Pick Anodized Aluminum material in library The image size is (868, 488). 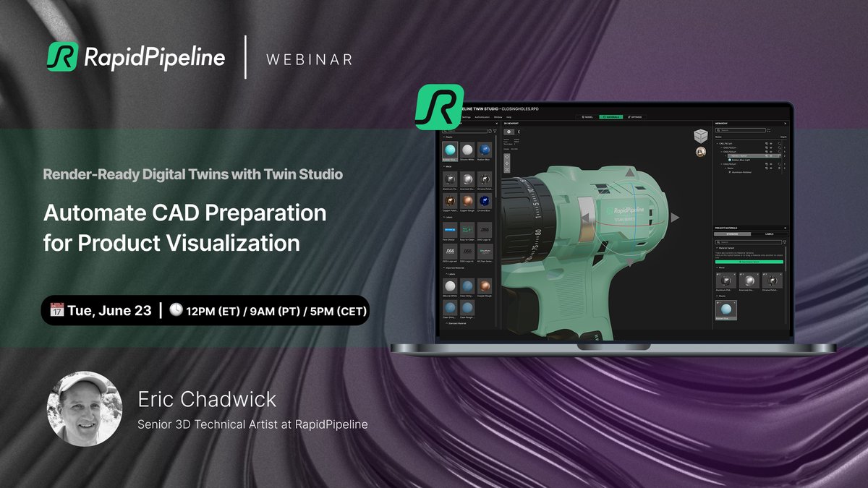click(467, 181)
